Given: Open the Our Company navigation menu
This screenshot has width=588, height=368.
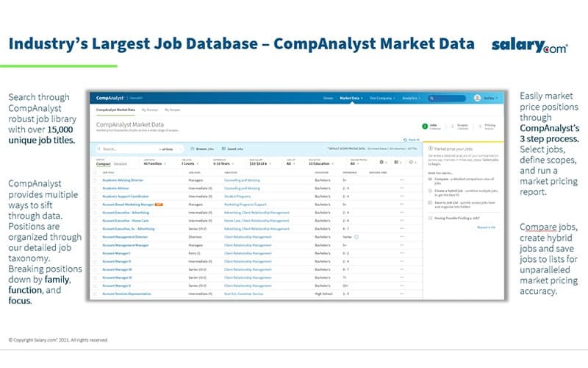Looking at the screenshot, I should point(382,98).
